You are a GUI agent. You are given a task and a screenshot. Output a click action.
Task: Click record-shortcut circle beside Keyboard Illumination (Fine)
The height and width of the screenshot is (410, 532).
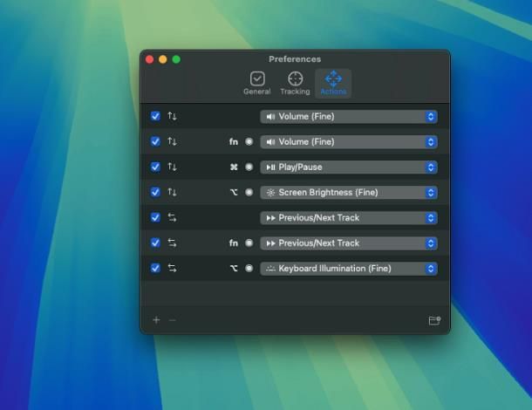(249, 269)
